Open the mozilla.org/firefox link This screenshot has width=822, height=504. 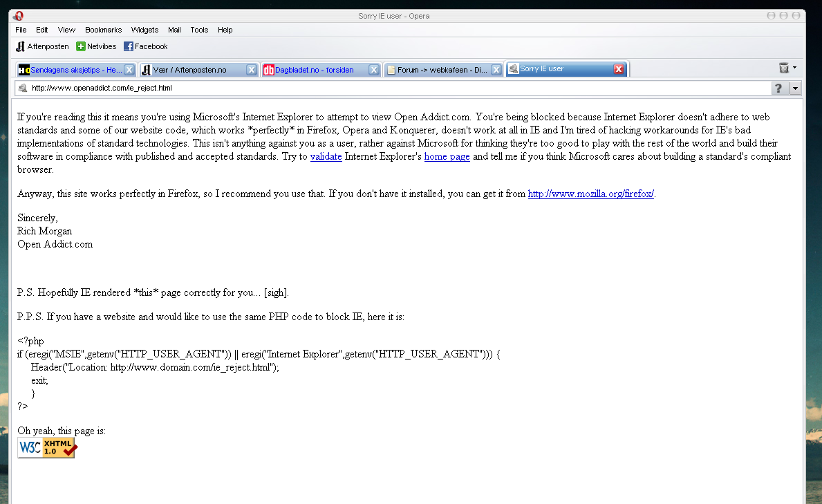(x=591, y=194)
